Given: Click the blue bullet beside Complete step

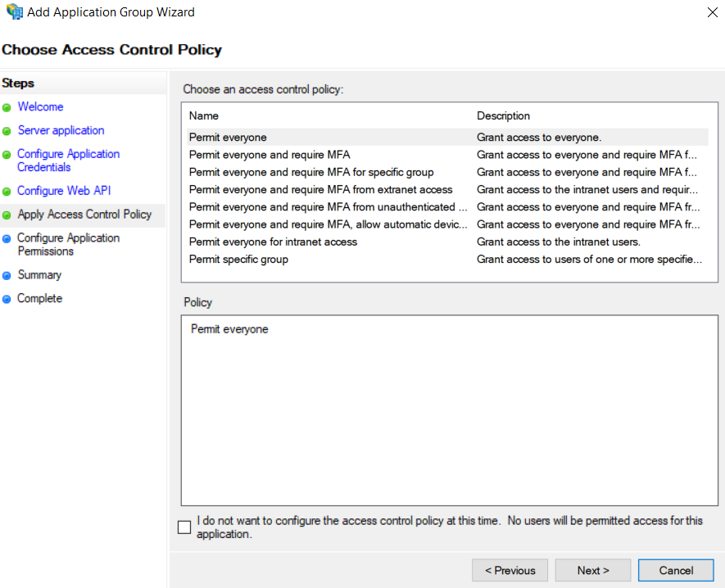Looking at the screenshot, I should (7, 299).
